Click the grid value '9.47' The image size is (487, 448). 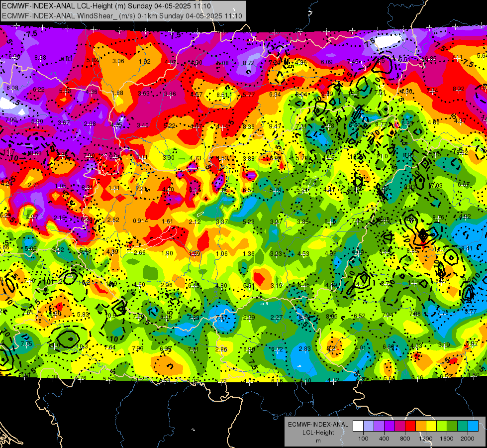point(275,126)
